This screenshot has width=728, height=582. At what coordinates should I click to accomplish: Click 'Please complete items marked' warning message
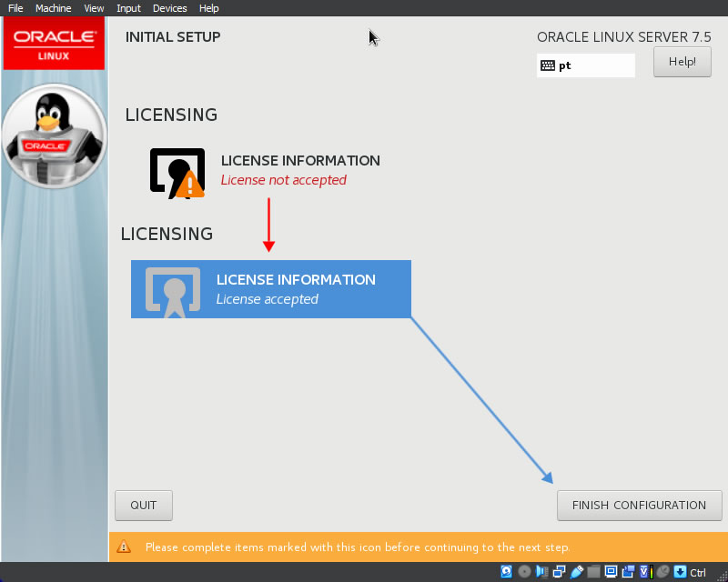(x=358, y=547)
